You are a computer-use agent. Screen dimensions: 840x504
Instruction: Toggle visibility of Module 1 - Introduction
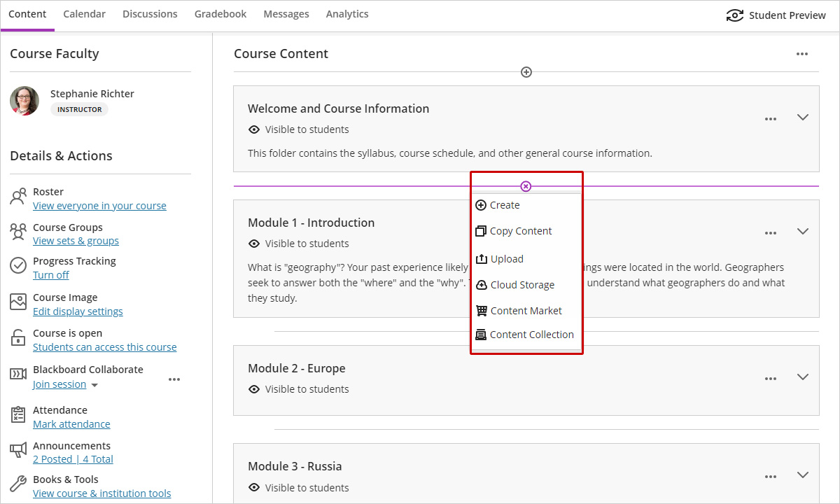299,244
